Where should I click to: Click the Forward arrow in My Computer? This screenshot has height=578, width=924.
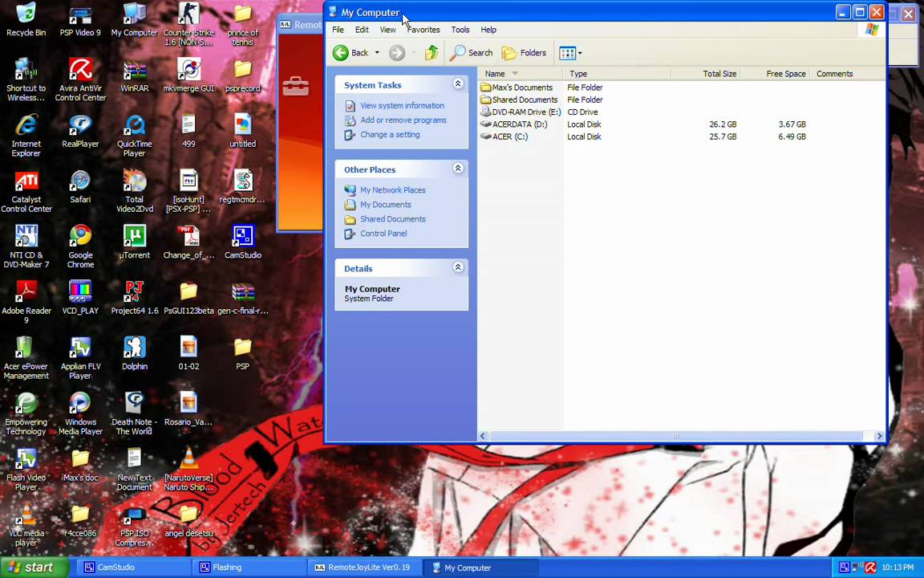tap(396, 53)
